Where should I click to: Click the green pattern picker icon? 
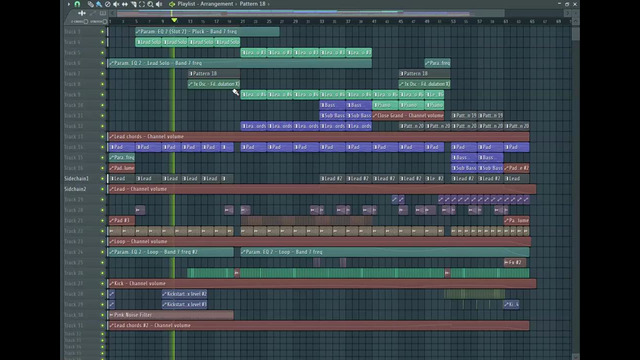(172, 4)
